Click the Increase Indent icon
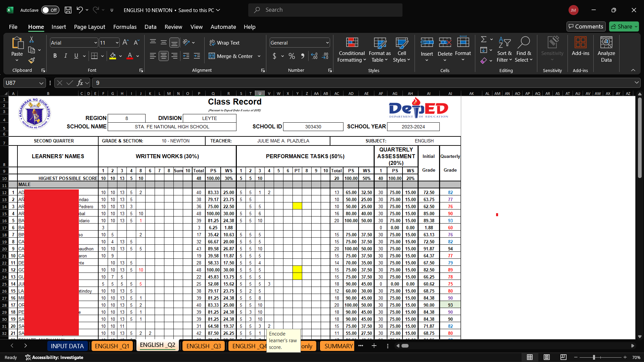The height and width of the screenshot is (362, 644). [197, 56]
